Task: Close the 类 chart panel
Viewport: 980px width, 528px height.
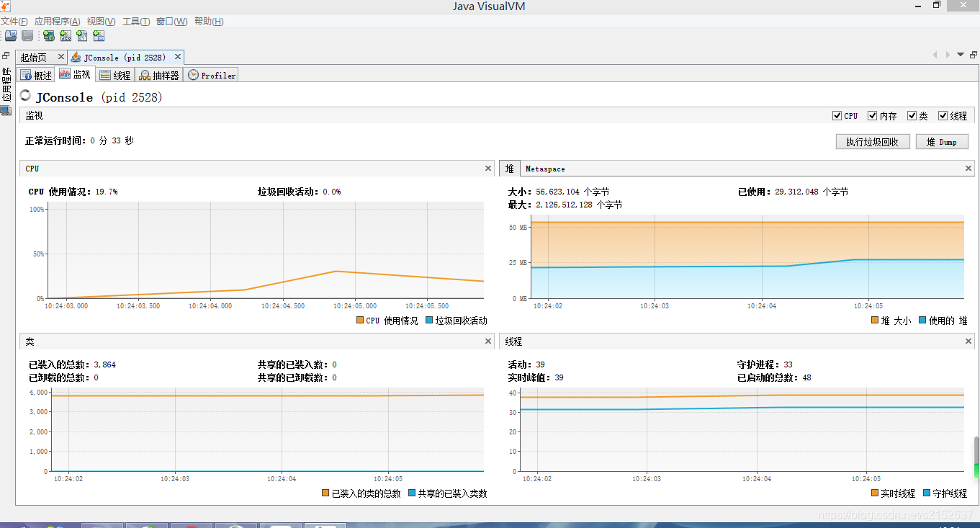Action: tap(488, 341)
